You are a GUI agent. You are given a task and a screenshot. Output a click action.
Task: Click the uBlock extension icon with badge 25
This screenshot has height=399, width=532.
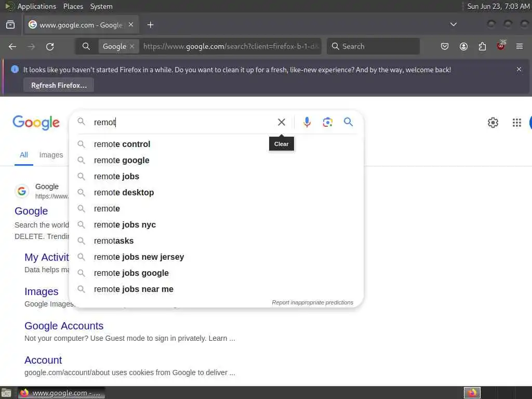click(501, 46)
